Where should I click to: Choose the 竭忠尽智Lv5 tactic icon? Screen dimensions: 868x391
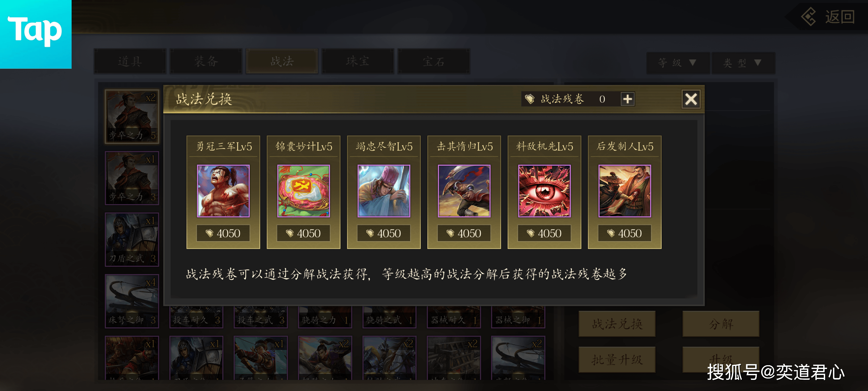[384, 191]
